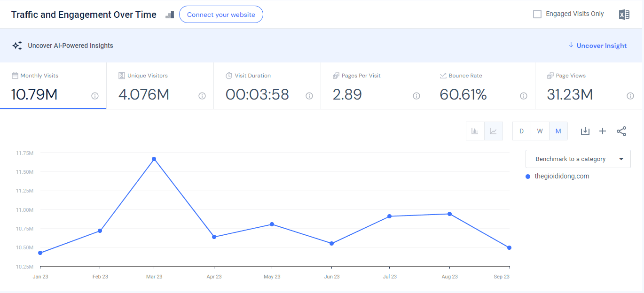Enable Engaged Visits Only checkbox

(x=537, y=14)
